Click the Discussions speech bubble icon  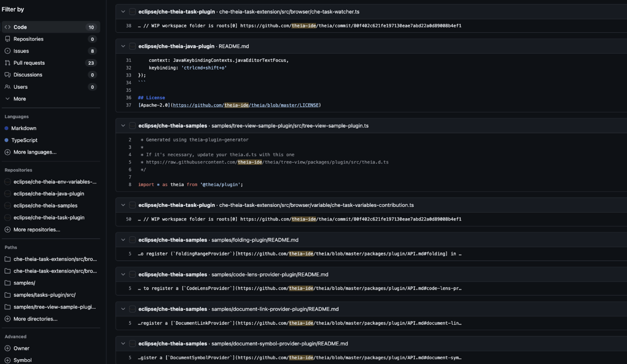pos(8,75)
